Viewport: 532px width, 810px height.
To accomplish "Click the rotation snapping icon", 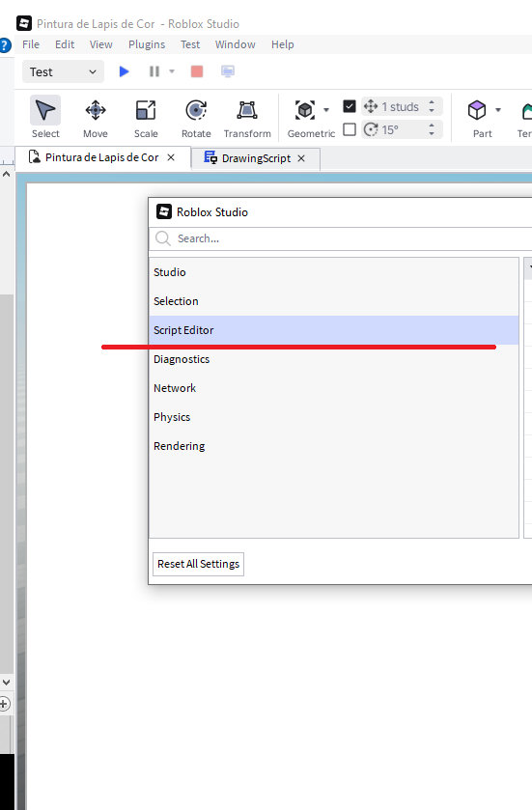I will pyautogui.click(x=371, y=129).
